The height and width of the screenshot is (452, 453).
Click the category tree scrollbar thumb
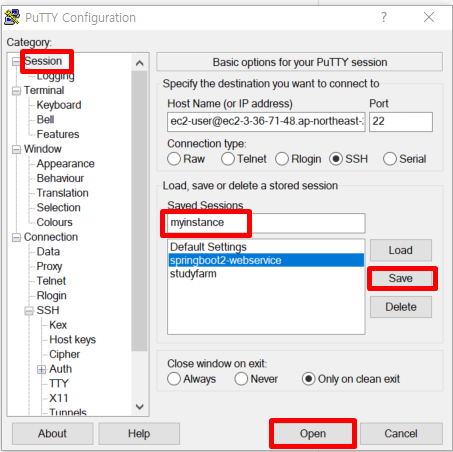pyautogui.click(x=139, y=211)
